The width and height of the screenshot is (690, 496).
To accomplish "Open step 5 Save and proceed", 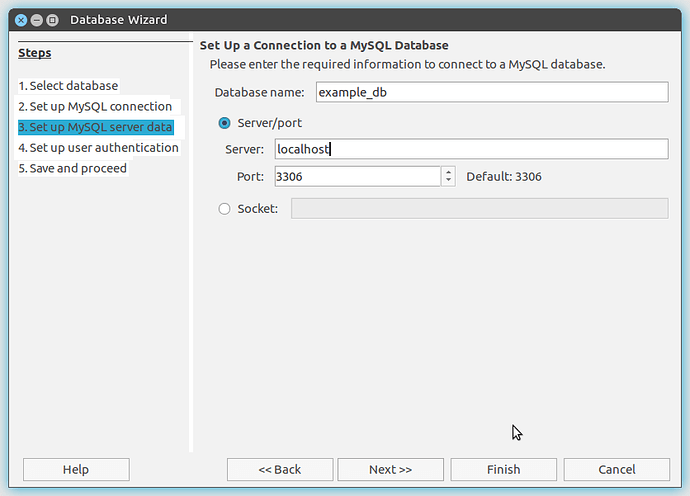I will point(72,168).
